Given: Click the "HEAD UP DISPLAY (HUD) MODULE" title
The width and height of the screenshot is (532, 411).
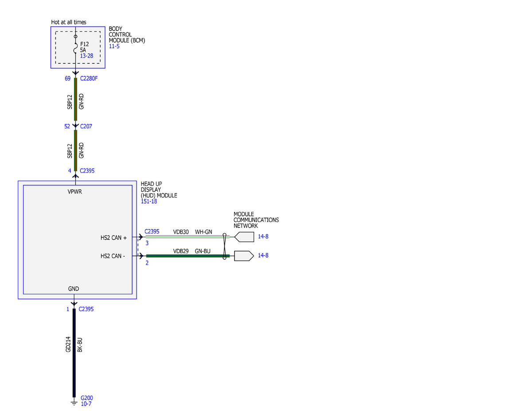Looking at the screenshot, I should pos(159,190).
